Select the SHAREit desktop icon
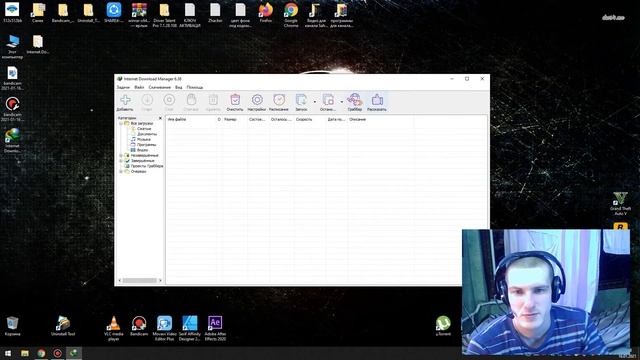The width and height of the screenshot is (640, 360). 114,12
